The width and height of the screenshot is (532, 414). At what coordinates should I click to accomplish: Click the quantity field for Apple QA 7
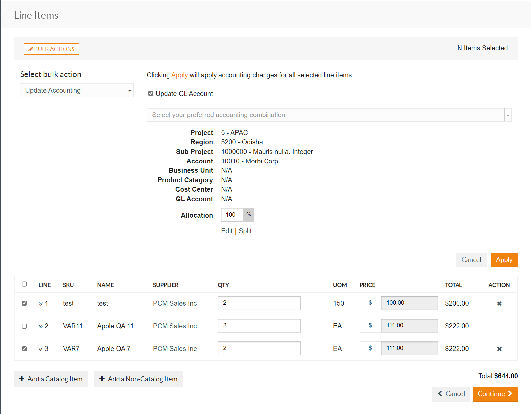259,348
